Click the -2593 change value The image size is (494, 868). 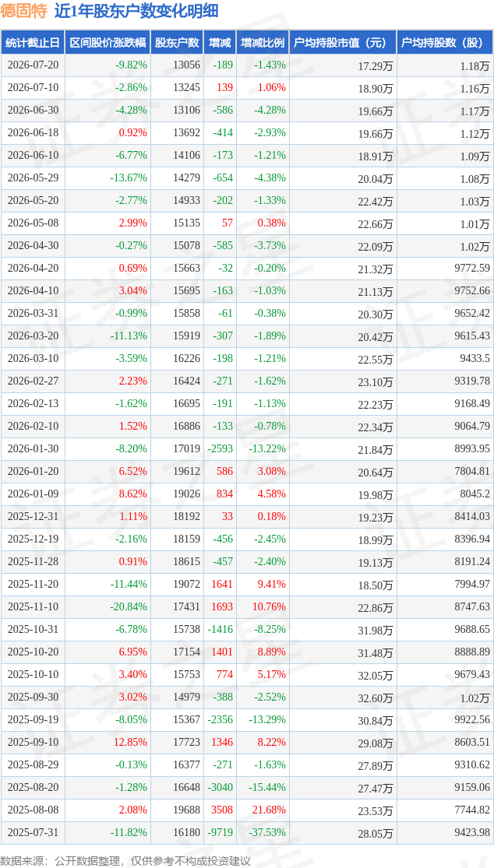221,448
